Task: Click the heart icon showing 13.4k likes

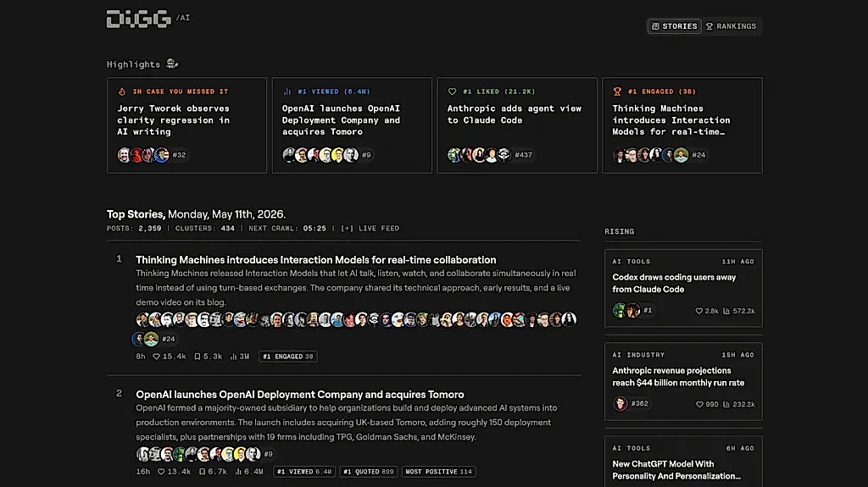Action: pos(161,472)
